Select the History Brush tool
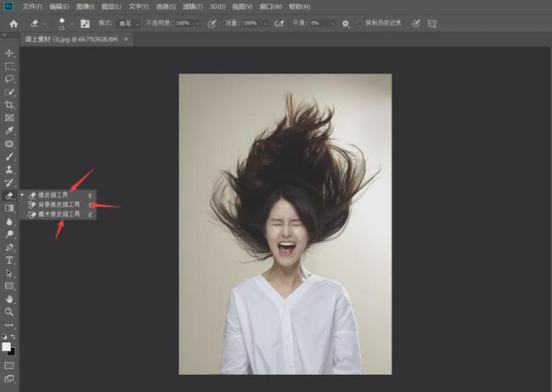 9,182
